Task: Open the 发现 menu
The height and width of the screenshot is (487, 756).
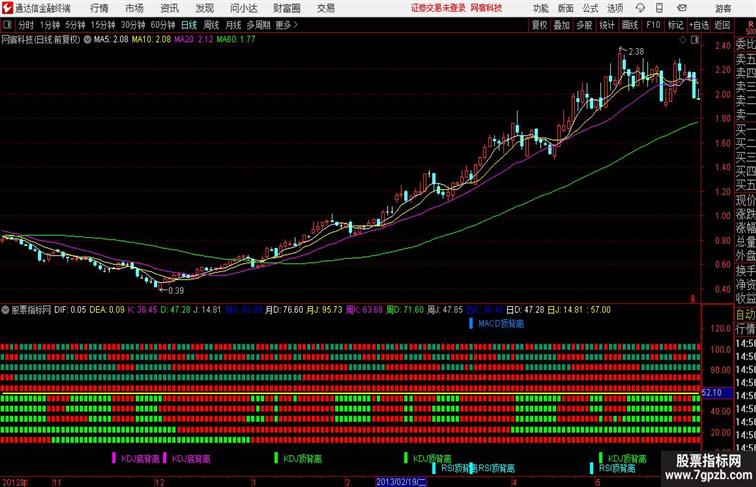Action: coord(205,8)
